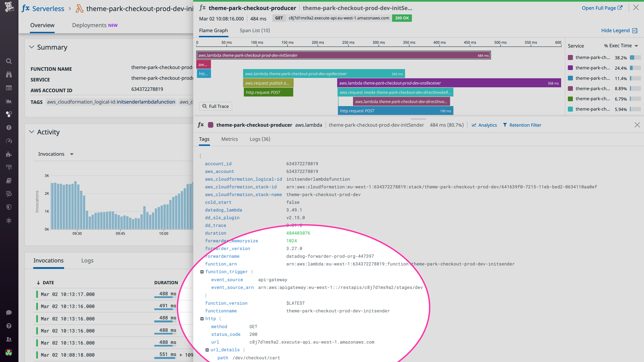The height and width of the screenshot is (362, 644).
Task: Switch to the Span List tab
Action: click(254, 30)
